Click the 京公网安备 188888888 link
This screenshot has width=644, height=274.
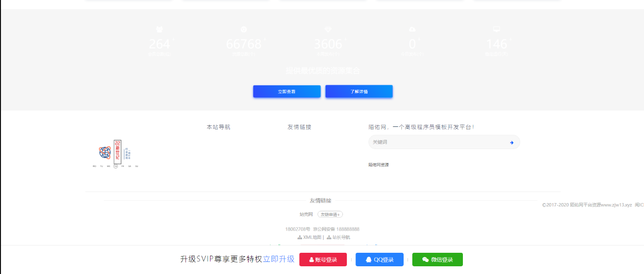(x=336, y=229)
